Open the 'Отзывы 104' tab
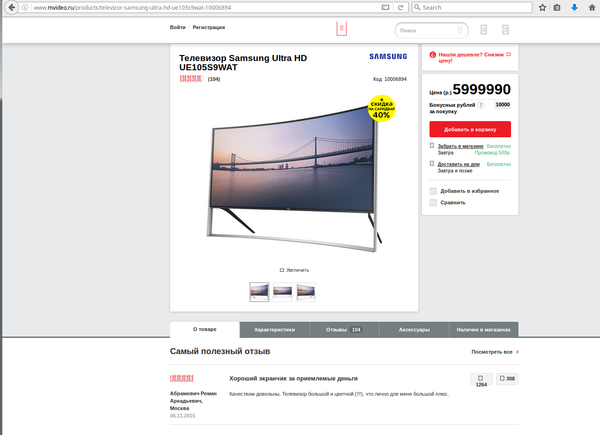Image resolution: width=600 pixels, height=435 pixels. pos(344,330)
